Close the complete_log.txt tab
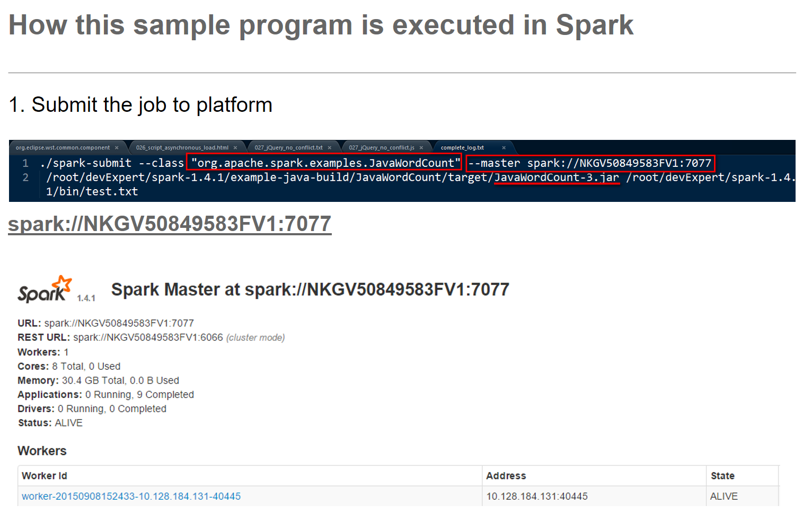Screen dimensions: 812x514 tap(504, 148)
